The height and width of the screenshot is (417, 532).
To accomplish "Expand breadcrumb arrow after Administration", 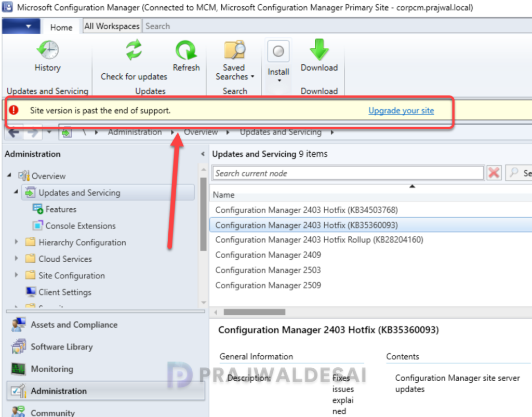I will pos(172,132).
